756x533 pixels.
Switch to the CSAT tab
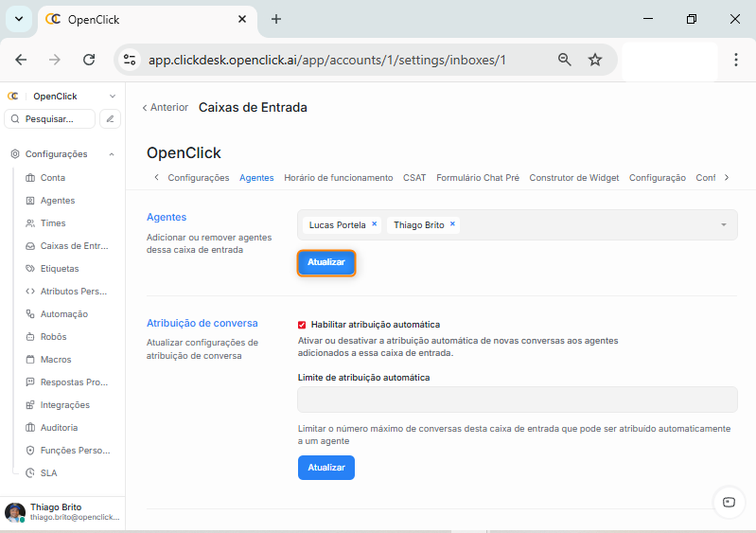[414, 178]
